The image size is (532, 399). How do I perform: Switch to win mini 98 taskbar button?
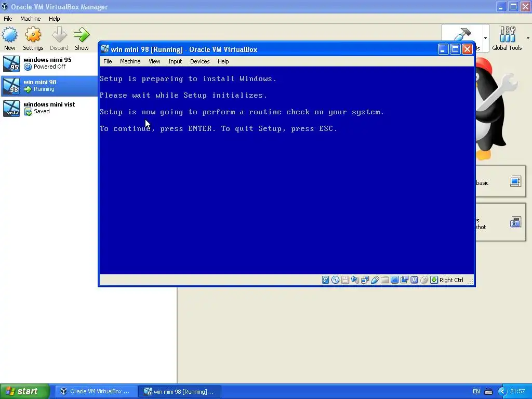(x=180, y=392)
